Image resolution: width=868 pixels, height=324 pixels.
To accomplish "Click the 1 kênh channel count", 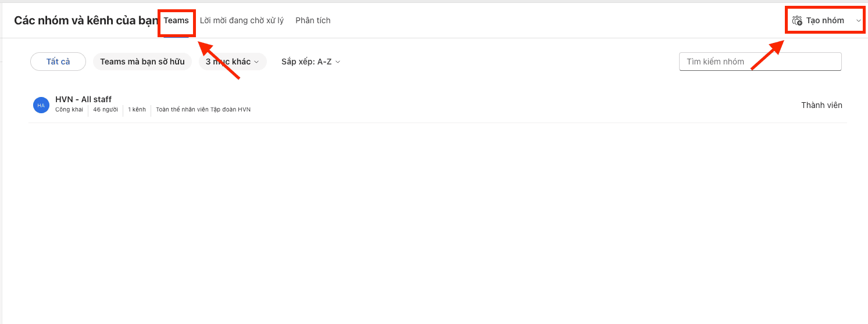I will pos(137,110).
